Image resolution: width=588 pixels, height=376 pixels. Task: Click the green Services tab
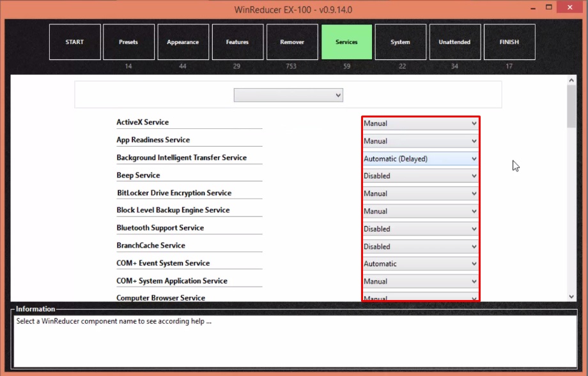pos(346,42)
